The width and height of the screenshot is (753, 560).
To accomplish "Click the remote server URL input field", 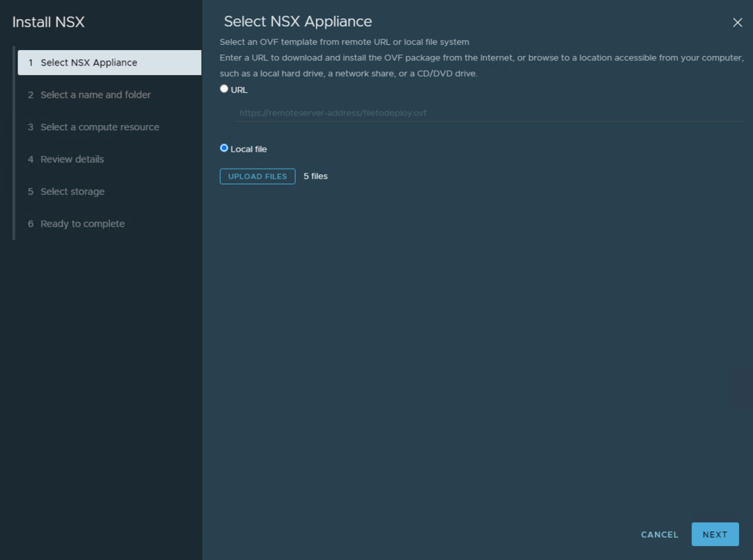I will [489, 113].
